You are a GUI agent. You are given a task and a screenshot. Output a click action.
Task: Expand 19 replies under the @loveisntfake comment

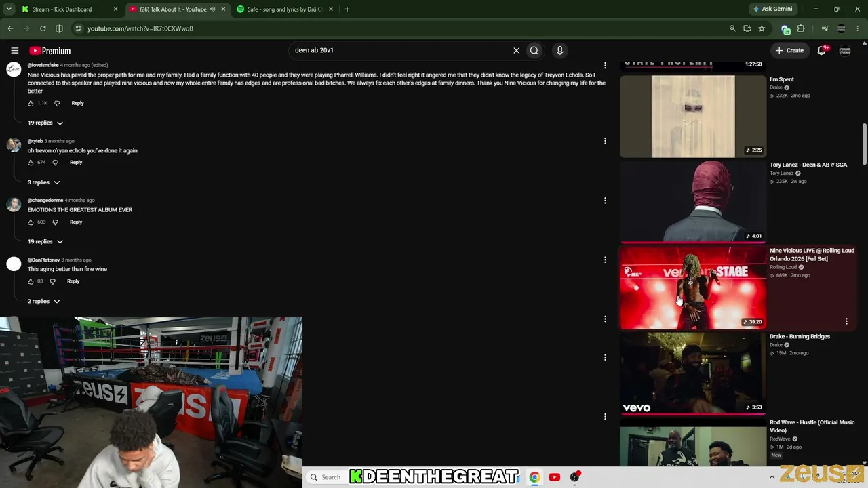click(x=45, y=123)
